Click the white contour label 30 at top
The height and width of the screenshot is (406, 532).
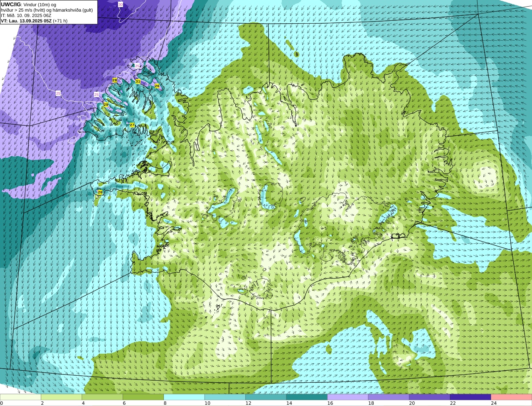[x=121, y=5]
